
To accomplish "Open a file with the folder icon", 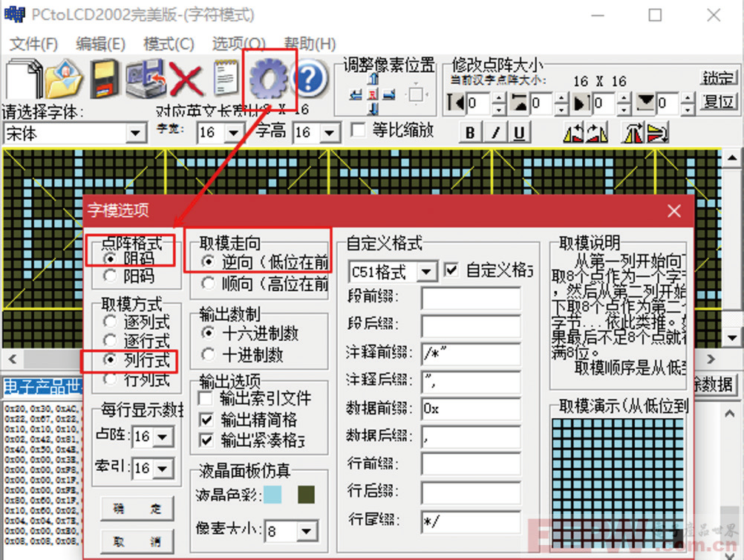I will pos(64,78).
